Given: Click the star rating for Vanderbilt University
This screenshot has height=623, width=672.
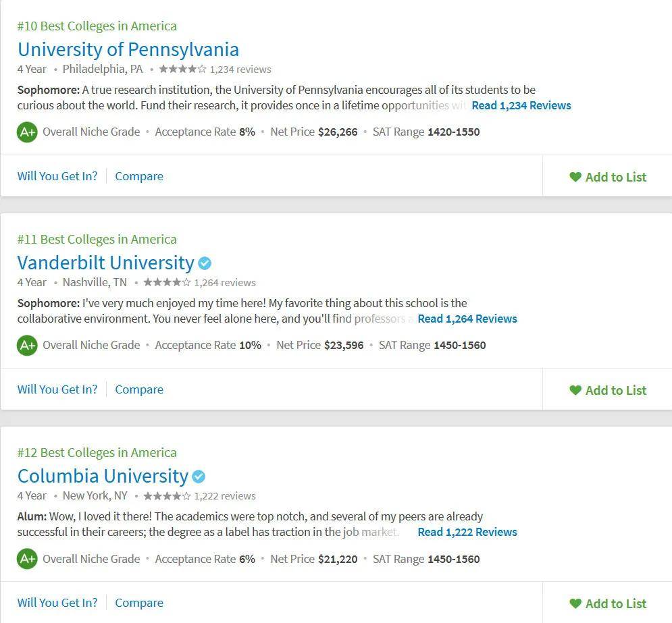Looking at the screenshot, I should [x=167, y=282].
